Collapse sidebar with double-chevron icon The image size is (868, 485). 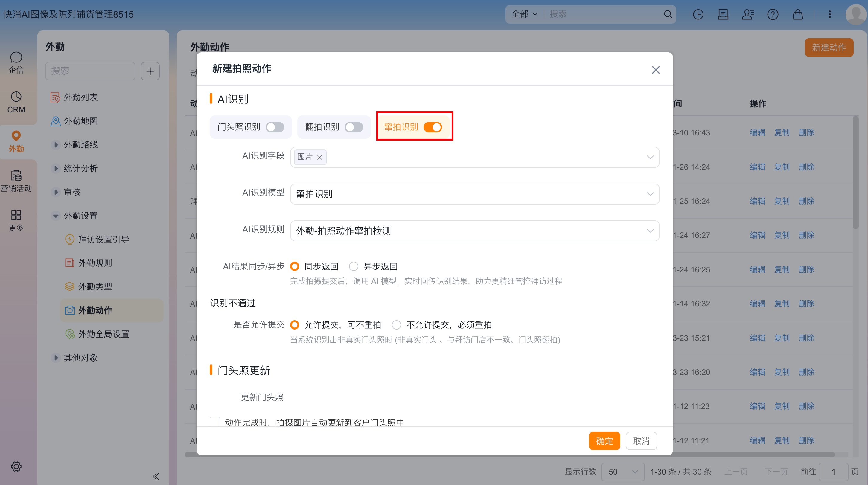click(155, 476)
